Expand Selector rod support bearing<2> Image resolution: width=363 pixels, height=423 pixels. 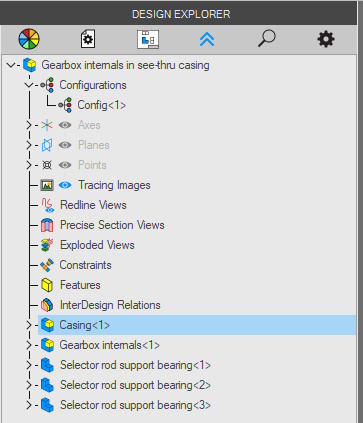[29, 385]
